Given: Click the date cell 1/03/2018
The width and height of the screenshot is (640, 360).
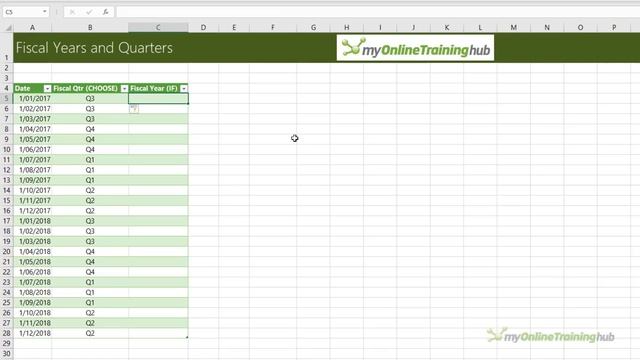Looking at the screenshot, I should point(33,241).
